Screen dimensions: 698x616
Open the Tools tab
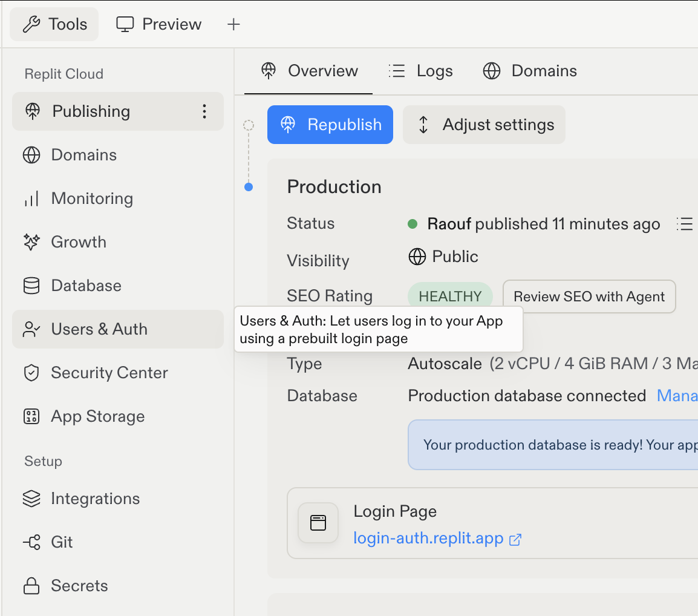click(x=54, y=24)
